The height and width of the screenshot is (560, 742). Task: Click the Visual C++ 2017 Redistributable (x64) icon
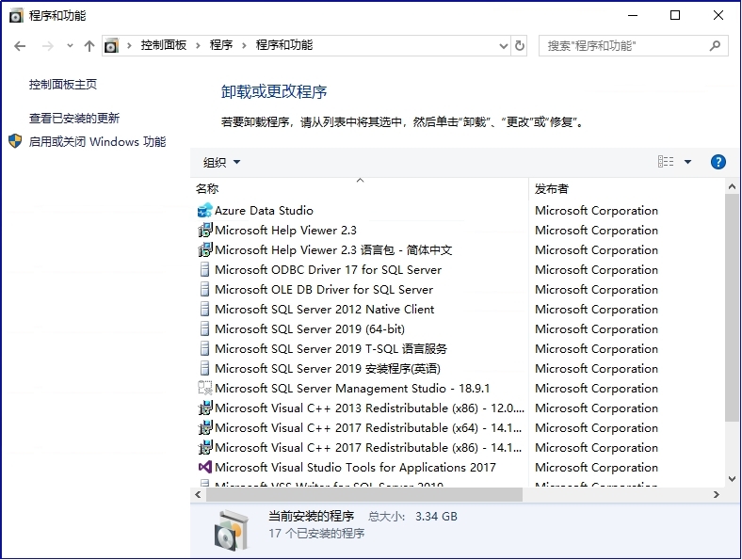pyautogui.click(x=205, y=428)
